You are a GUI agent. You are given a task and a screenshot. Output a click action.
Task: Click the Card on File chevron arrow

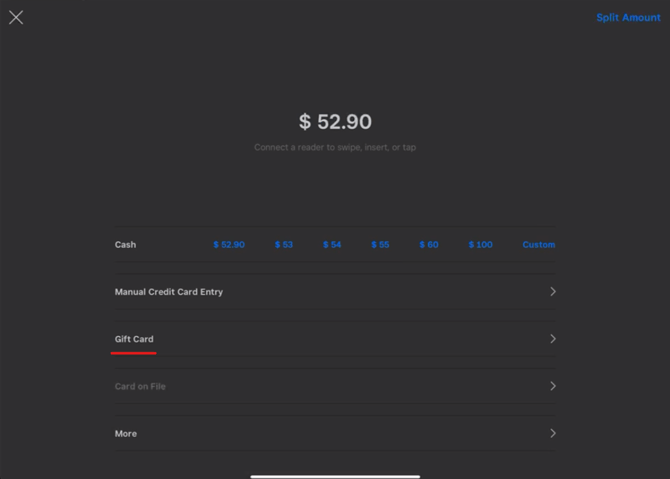[553, 386]
